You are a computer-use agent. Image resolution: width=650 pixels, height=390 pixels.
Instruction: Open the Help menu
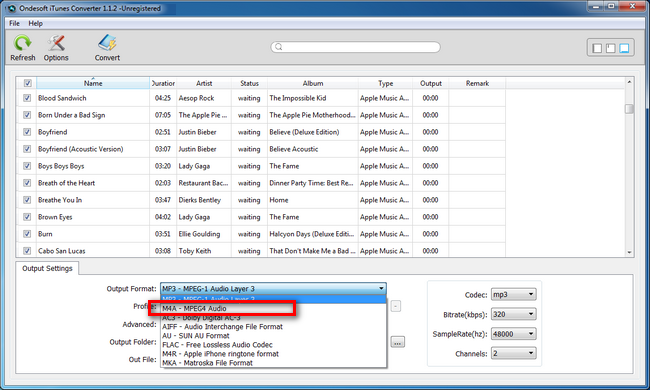(35, 23)
